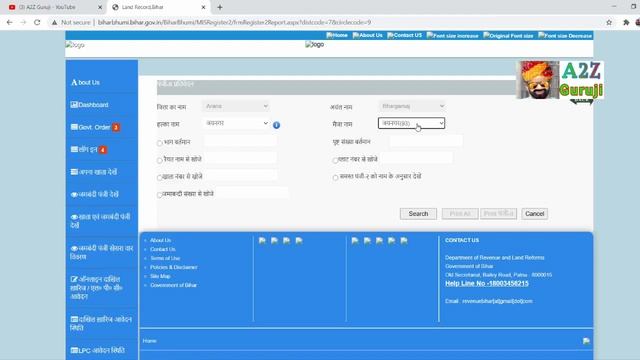Image resolution: width=640 pixels, height=360 pixels.
Task: Open footer Contact Us link
Action: [162, 249]
